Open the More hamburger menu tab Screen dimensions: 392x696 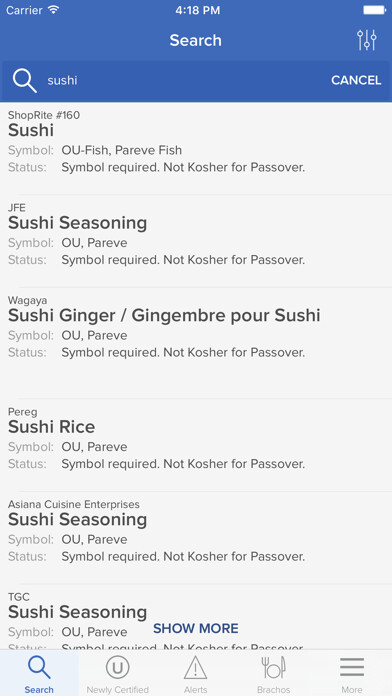point(352,673)
